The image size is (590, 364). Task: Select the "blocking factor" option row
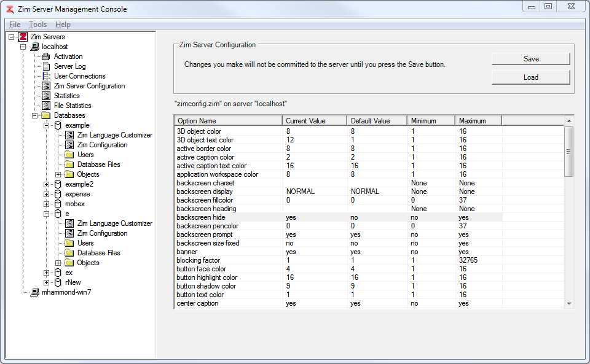[x=339, y=260]
